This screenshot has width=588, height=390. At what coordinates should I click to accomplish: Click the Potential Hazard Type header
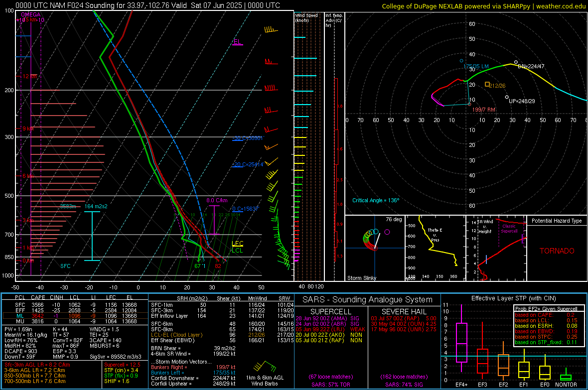[557, 221]
